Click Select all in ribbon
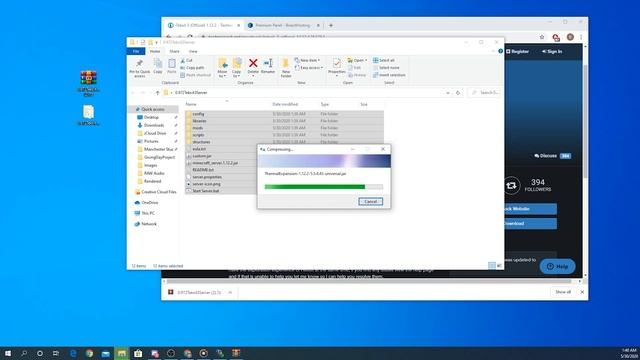This screenshot has height=360, width=640. tap(384, 60)
